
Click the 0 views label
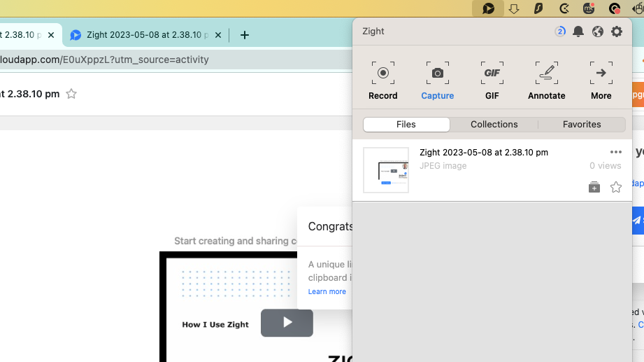click(x=606, y=165)
